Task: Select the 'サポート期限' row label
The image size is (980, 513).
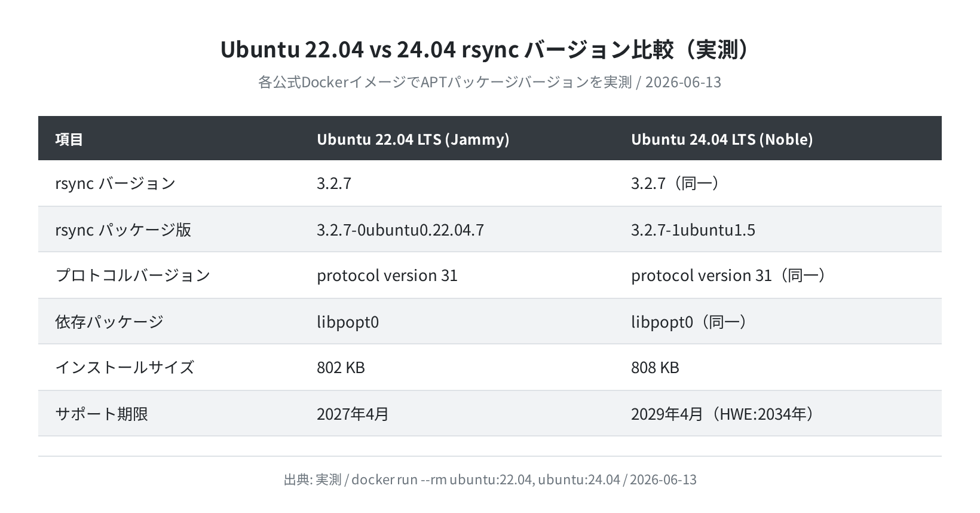Action: click(102, 414)
